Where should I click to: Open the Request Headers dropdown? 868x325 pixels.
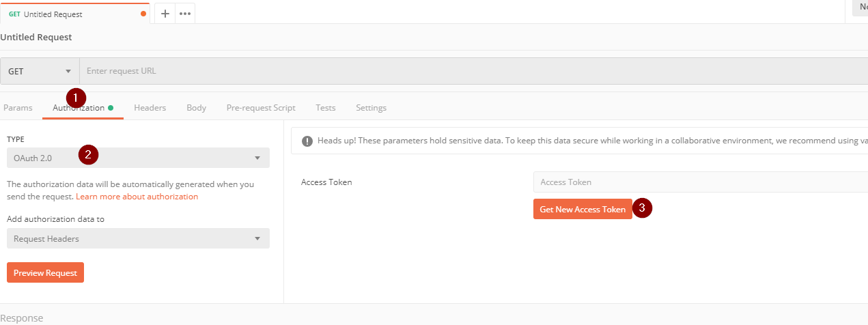tap(138, 238)
